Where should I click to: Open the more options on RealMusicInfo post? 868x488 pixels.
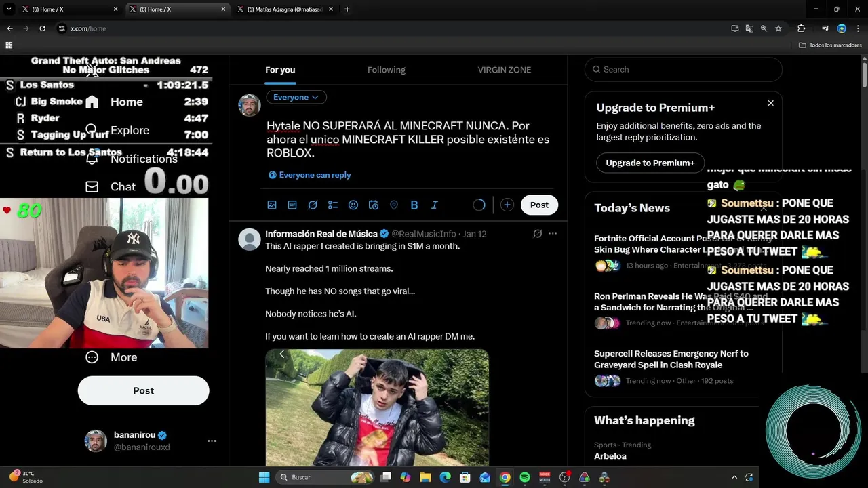click(553, 234)
